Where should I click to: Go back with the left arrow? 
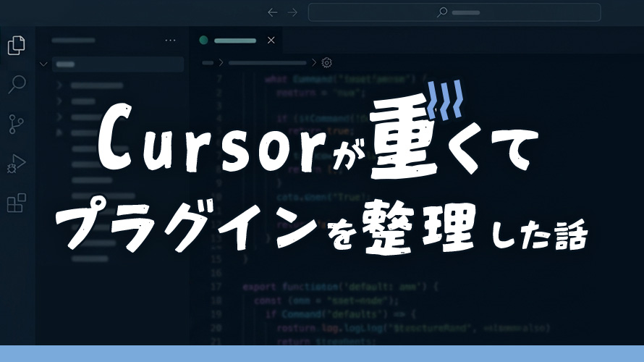(272, 12)
